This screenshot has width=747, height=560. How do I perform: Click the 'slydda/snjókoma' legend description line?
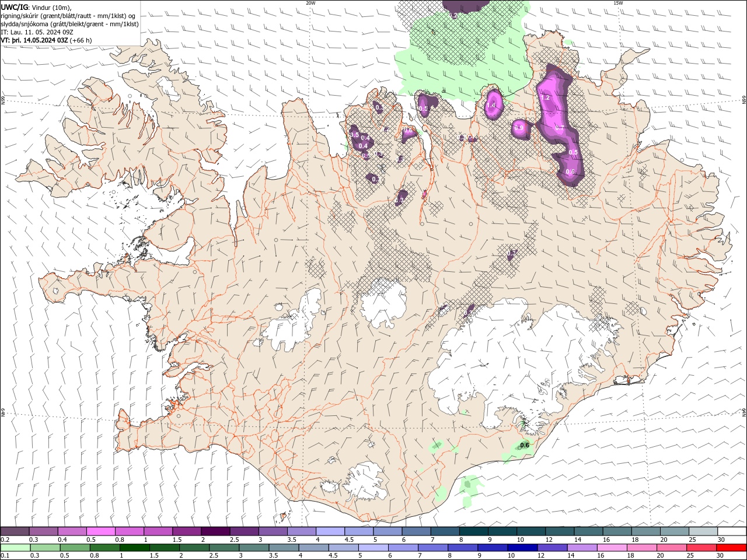[69, 24]
